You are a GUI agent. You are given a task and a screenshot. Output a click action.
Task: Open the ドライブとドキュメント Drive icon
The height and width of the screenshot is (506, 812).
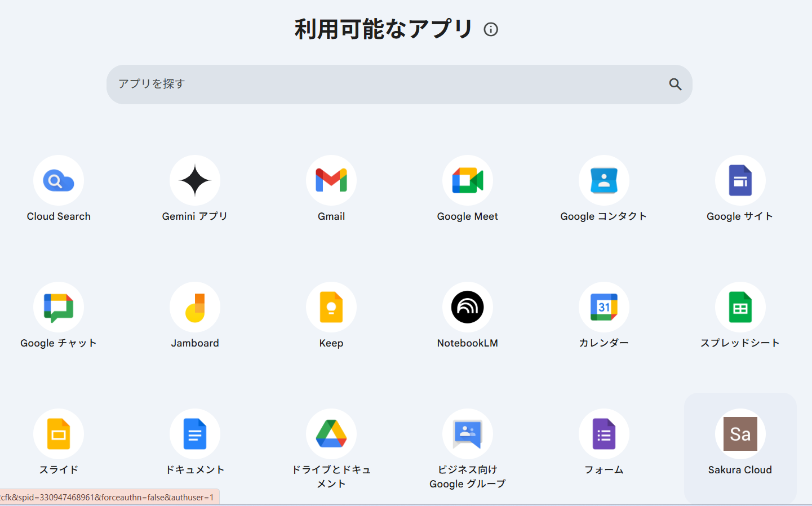tap(331, 434)
